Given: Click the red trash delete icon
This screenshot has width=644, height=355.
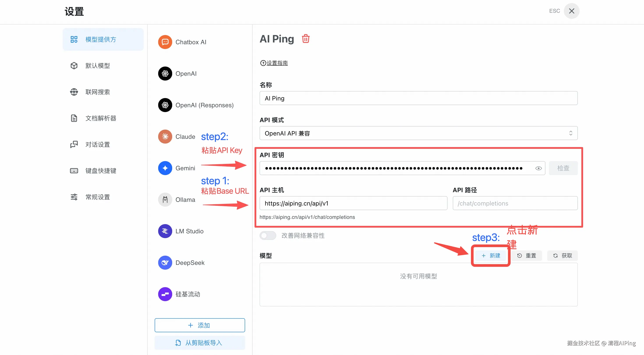Looking at the screenshot, I should [x=306, y=39].
